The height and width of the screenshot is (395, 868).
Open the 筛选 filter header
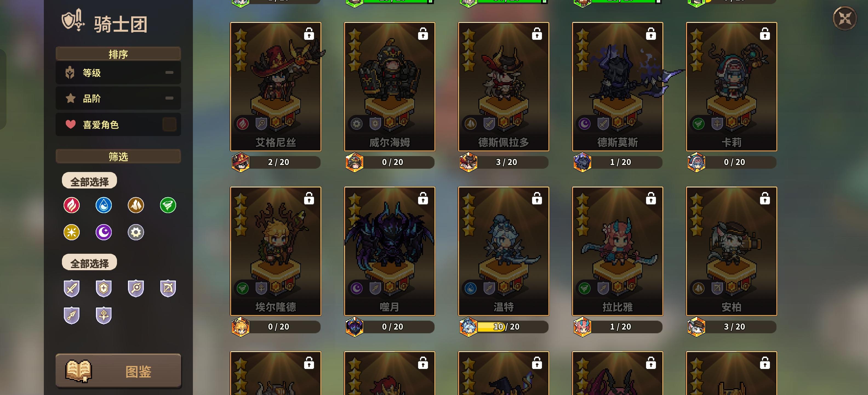click(x=118, y=157)
